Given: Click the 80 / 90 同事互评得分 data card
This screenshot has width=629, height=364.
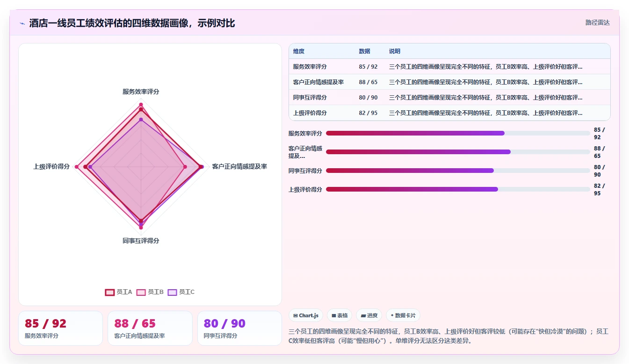Looking at the screenshot, I should tap(239, 328).
